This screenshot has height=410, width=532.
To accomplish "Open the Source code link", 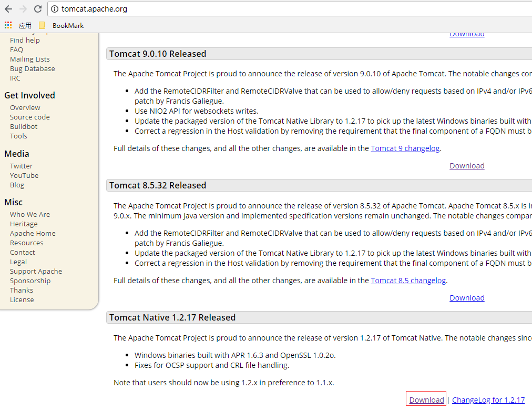I will tap(30, 117).
